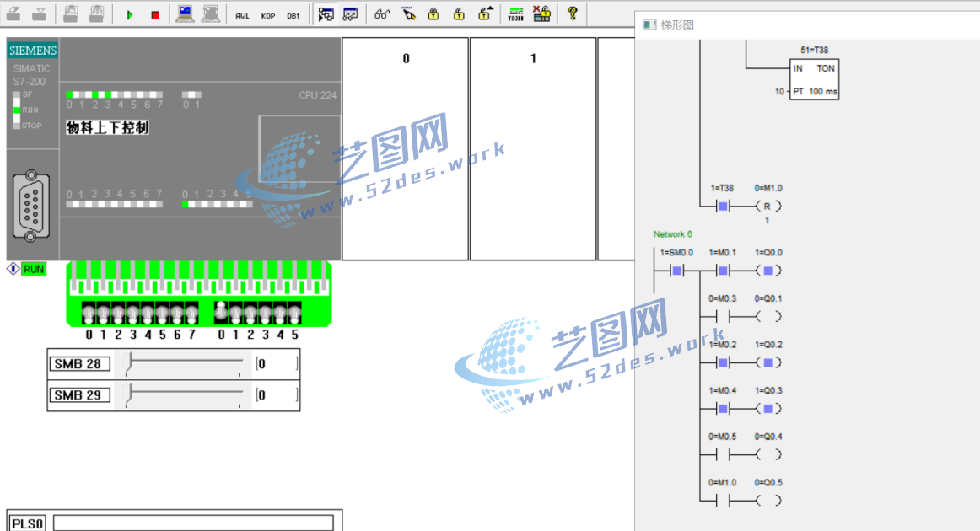Click the TON timer block T38
Image resolution: width=980 pixels, height=531 pixels.
[x=814, y=79]
